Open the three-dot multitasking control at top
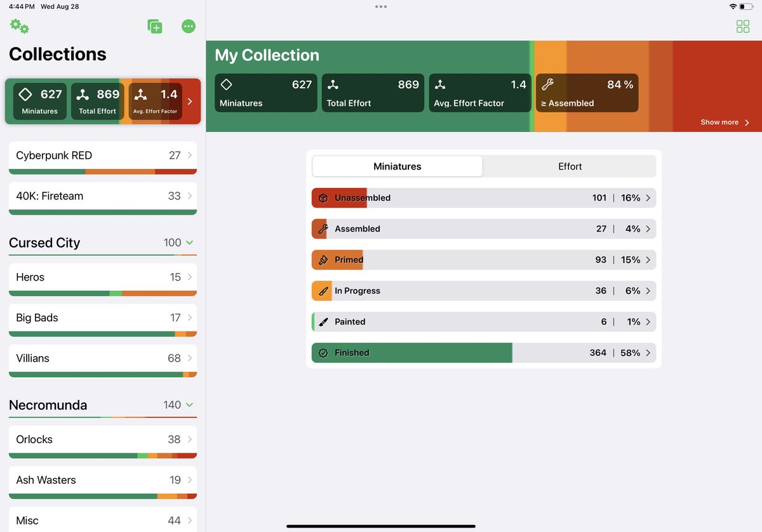Image resolution: width=762 pixels, height=532 pixels. (x=381, y=6)
